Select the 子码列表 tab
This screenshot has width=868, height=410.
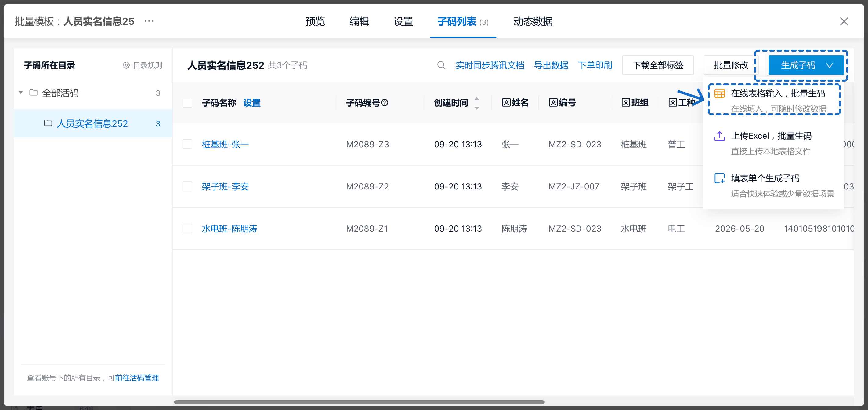tap(463, 22)
